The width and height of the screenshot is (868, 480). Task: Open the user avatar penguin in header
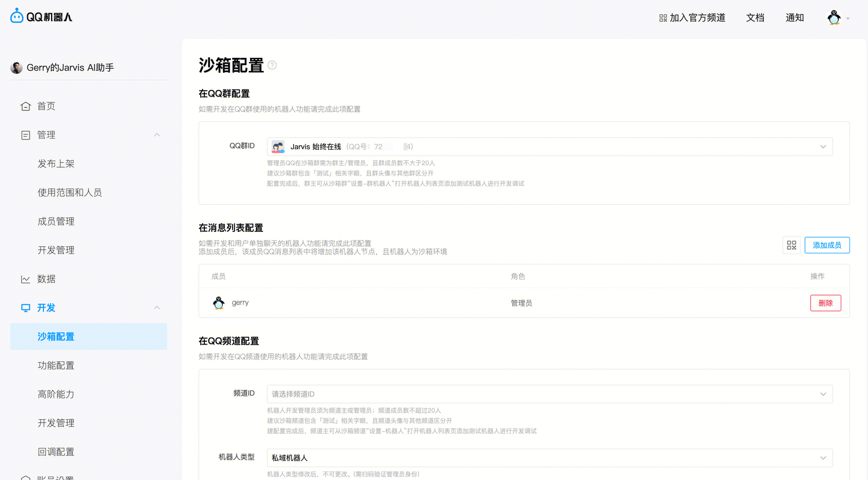[x=834, y=18]
